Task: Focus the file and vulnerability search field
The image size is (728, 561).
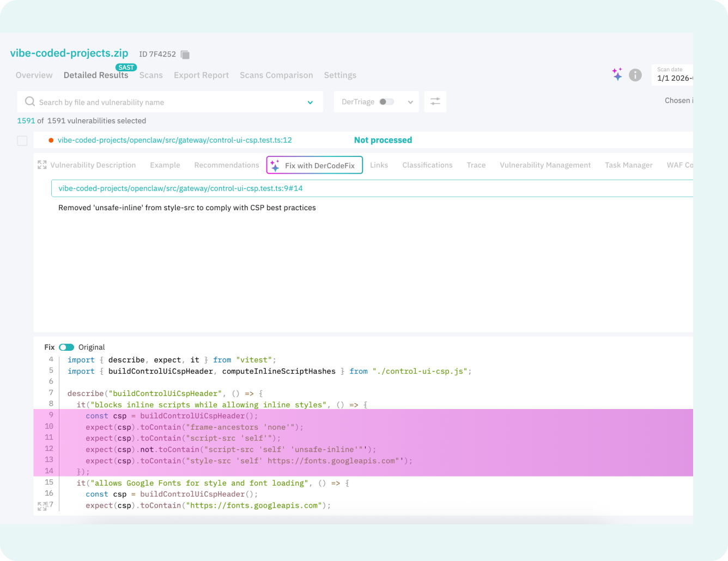Action: [171, 102]
